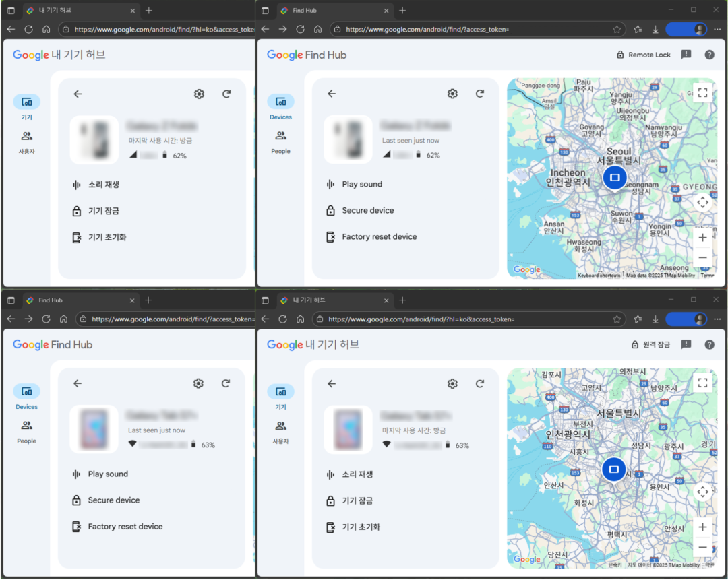This screenshot has height=582, width=728.
Task: Click the device marker on the English-labeled map
Action: pos(614,178)
